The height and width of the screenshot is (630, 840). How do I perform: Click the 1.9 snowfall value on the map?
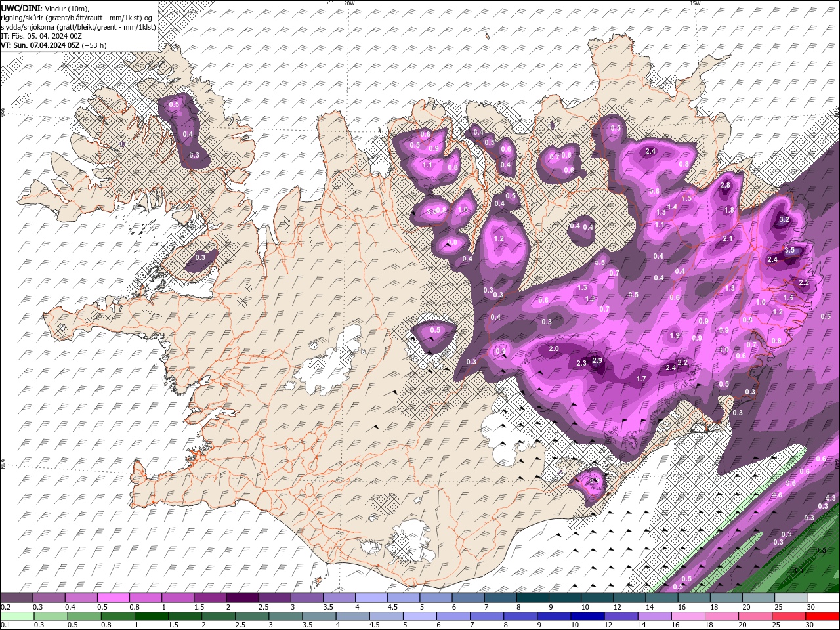point(675,335)
